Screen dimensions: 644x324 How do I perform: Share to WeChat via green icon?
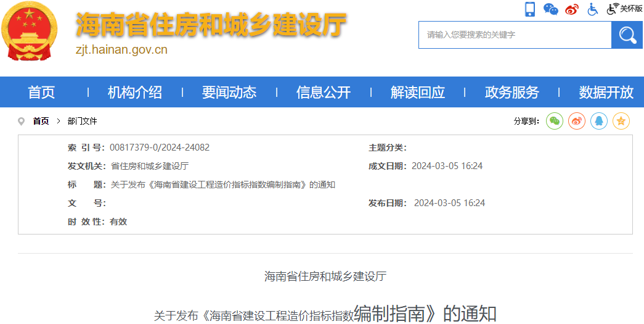(555, 121)
